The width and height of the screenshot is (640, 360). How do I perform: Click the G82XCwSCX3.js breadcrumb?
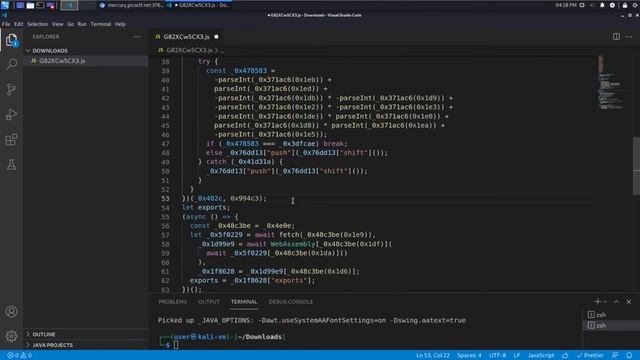[x=189, y=50]
